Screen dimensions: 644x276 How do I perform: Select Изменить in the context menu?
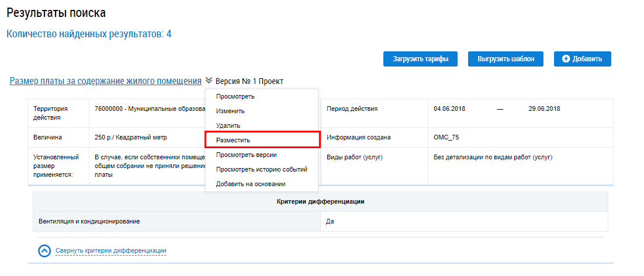point(230,111)
